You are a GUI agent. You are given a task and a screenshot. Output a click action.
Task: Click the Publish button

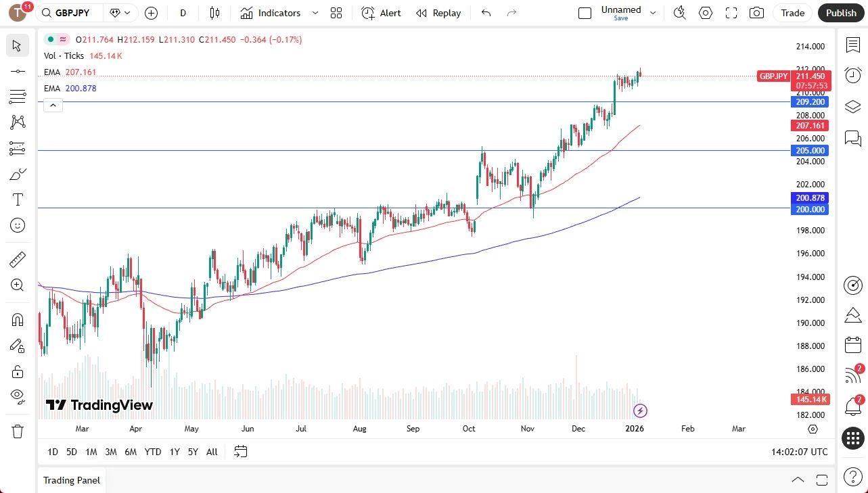tap(841, 13)
